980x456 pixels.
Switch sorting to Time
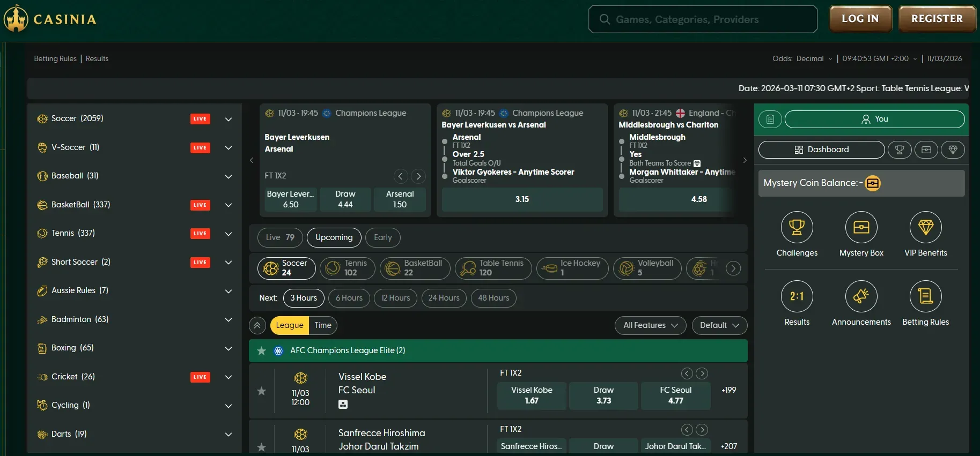click(323, 325)
